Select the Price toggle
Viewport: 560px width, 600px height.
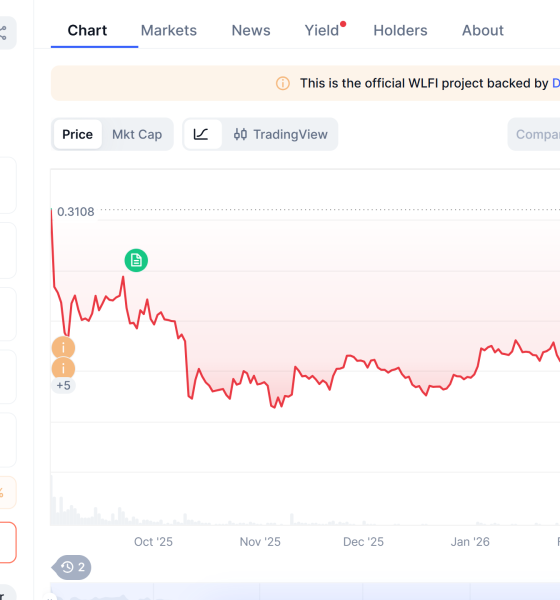pos(78,134)
